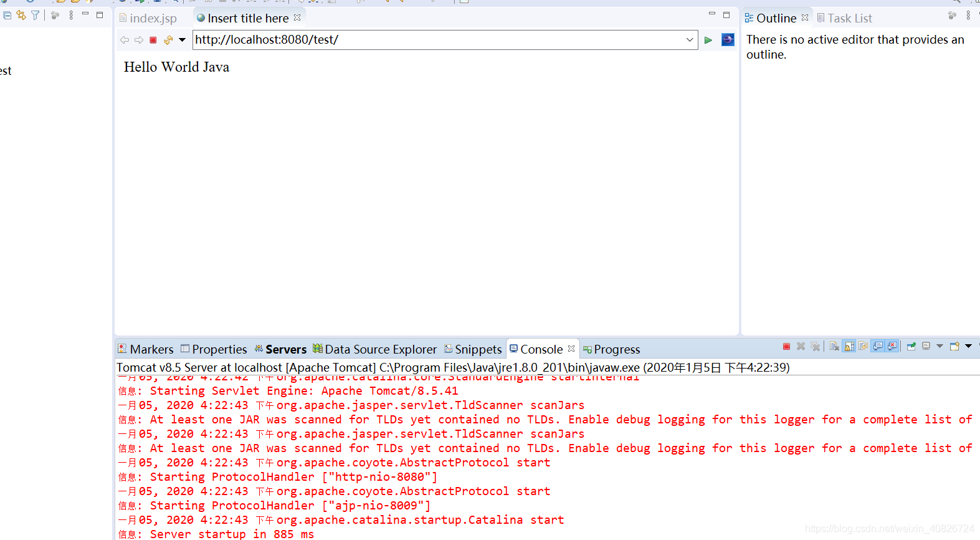Image resolution: width=980 pixels, height=540 pixels.
Task: Toggle show console on standard error
Action: [892, 346]
